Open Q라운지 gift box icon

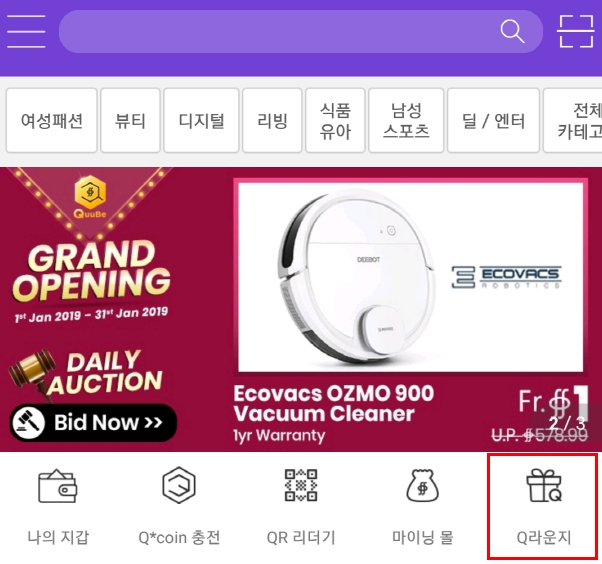544,486
